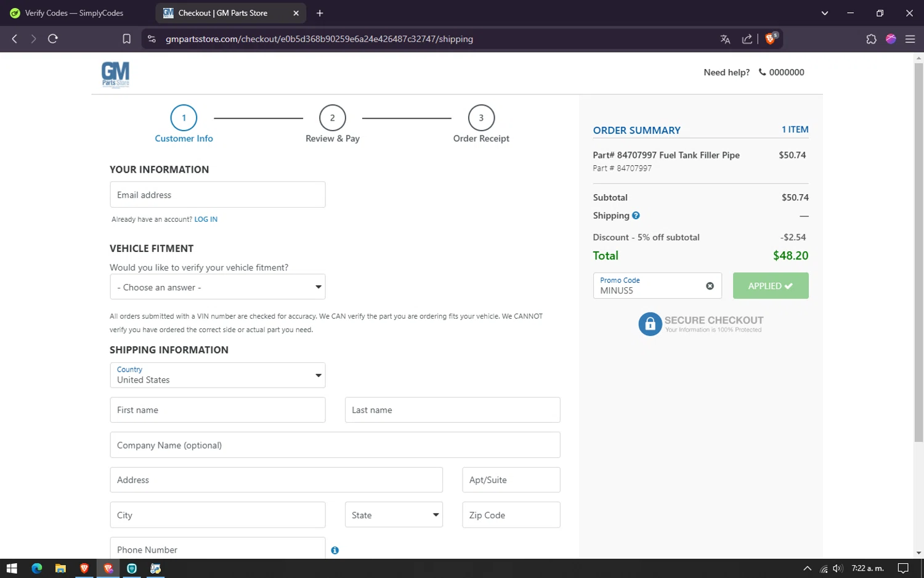Image resolution: width=924 pixels, height=578 pixels.
Task: Remove the MINUS5 promo code with the X icon
Action: (x=710, y=286)
